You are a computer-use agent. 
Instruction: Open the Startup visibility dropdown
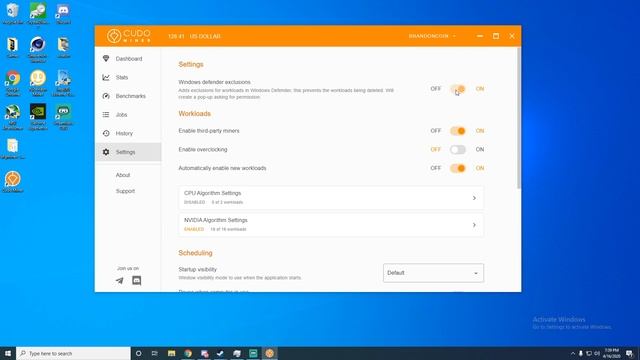coord(433,273)
